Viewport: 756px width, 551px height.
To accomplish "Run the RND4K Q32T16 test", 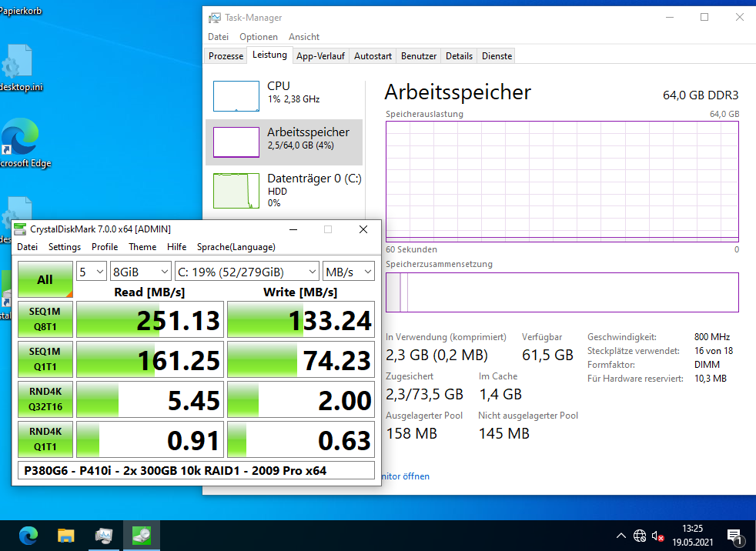I will click(45, 399).
